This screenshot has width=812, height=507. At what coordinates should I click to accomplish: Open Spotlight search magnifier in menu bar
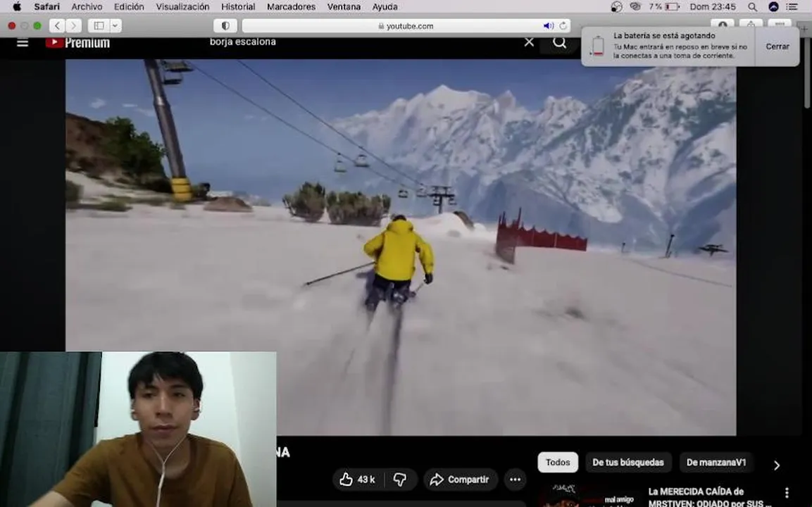pyautogui.click(x=752, y=7)
